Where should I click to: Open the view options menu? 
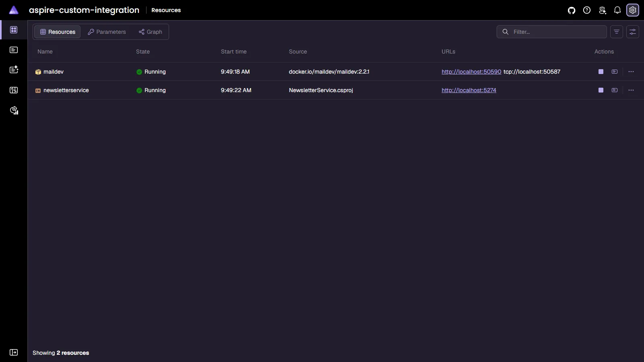coord(633,32)
